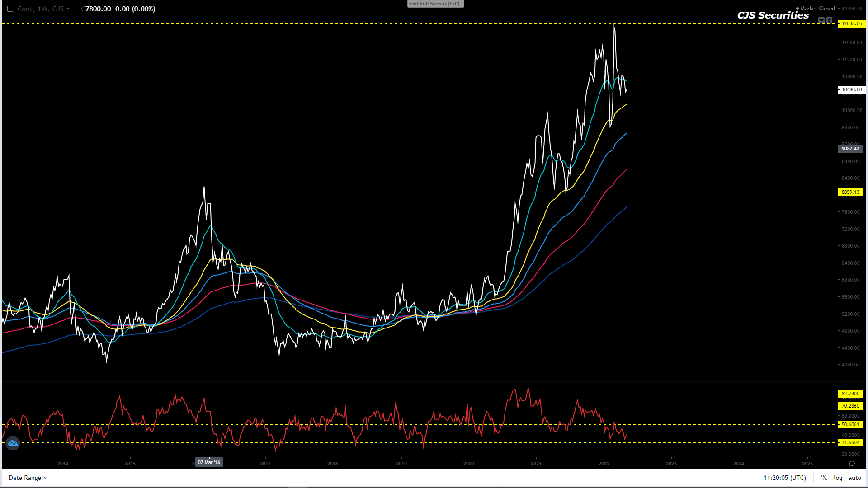Click the 82.7400 RSI level label
The width and height of the screenshot is (868, 488).
(850, 394)
